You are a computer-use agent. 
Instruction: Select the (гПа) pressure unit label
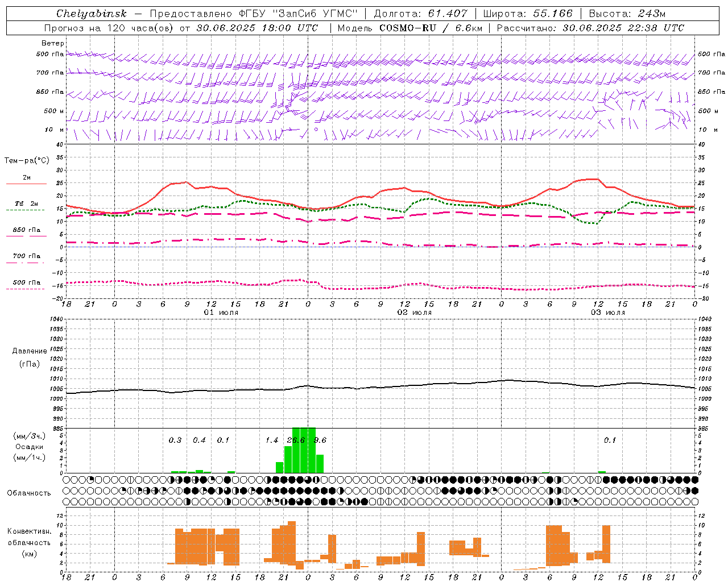[x=30, y=364]
